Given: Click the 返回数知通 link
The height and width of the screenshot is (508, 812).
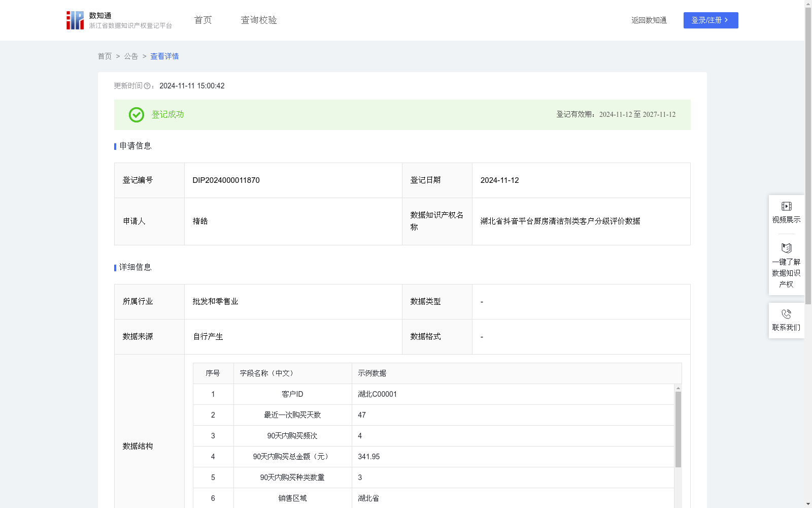Looking at the screenshot, I should 649,20.
